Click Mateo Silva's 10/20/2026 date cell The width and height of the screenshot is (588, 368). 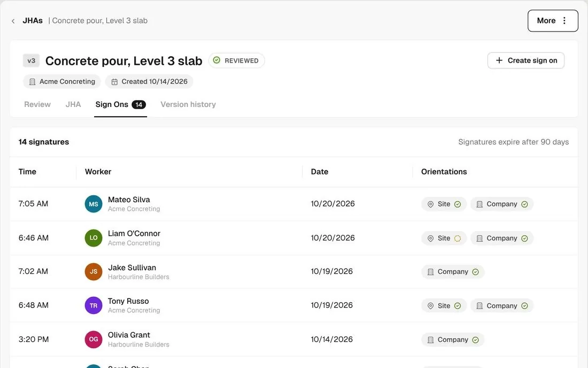(x=332, y=204)
